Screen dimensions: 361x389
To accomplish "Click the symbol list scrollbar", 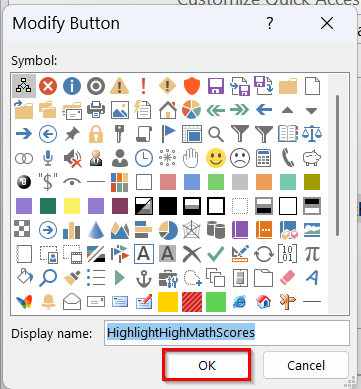I will (x=337, y=165).
